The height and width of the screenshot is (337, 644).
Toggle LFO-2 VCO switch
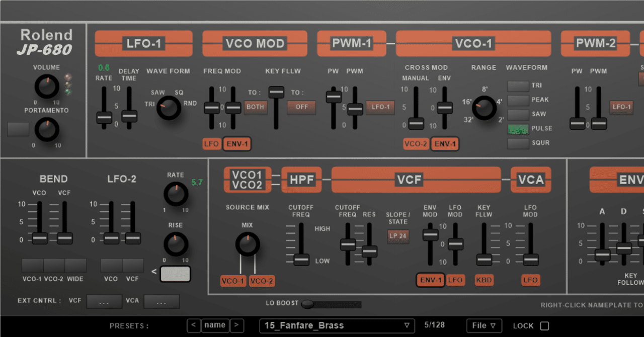click(x=111, y=266)
